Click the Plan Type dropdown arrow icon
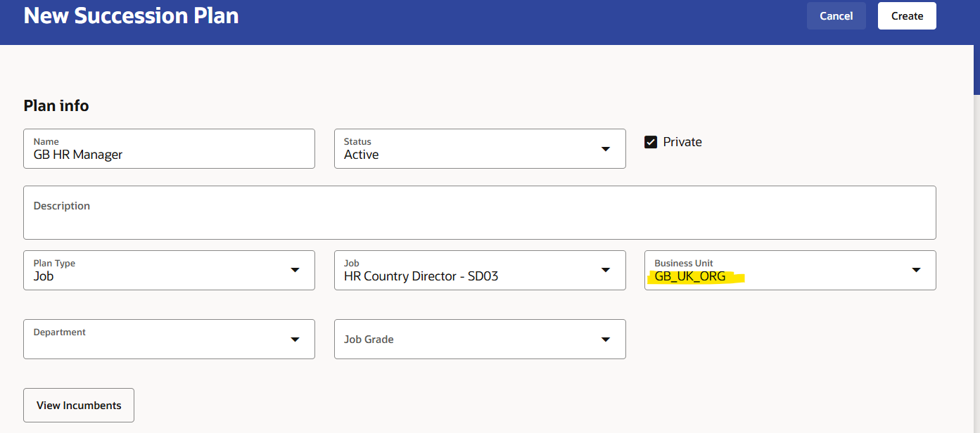This screenshot has height=433, width=980. [295, 271]
